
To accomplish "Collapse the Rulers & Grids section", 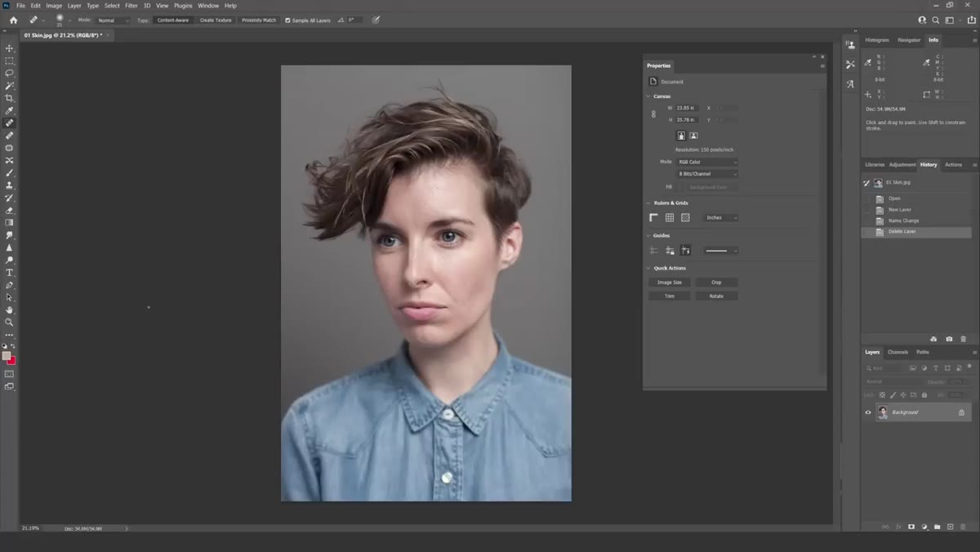I will coord(648,203).
